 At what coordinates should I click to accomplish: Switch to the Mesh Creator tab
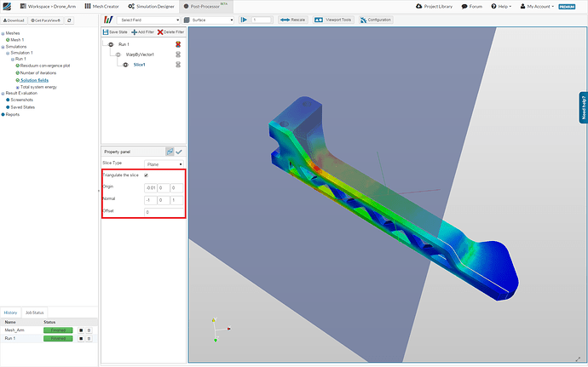[x=101, y=6]
